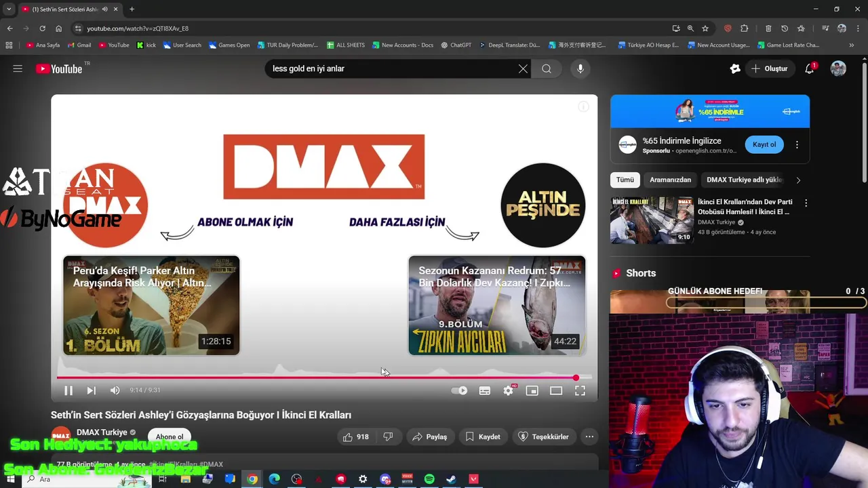The height and width of the screenshot is (488, 868).
Task: Mute the video player volume
Action: (x=115, y=390)
